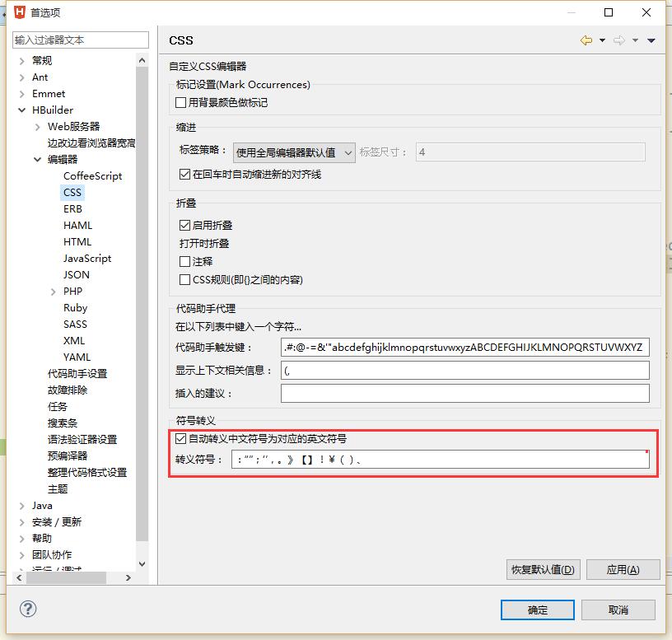Click the tree horizontal scrollbar left arrow
The image size is (672, 640).
click(19, 578)
